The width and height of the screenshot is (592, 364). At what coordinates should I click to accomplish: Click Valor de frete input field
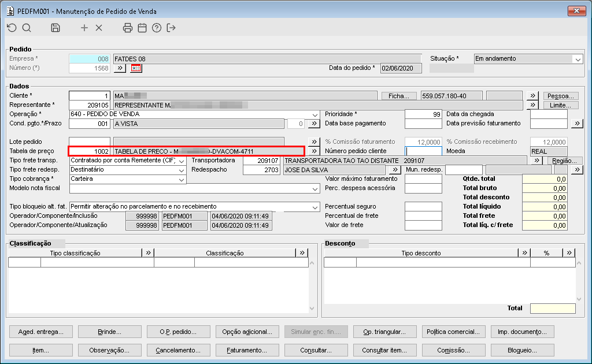point(423,225)
